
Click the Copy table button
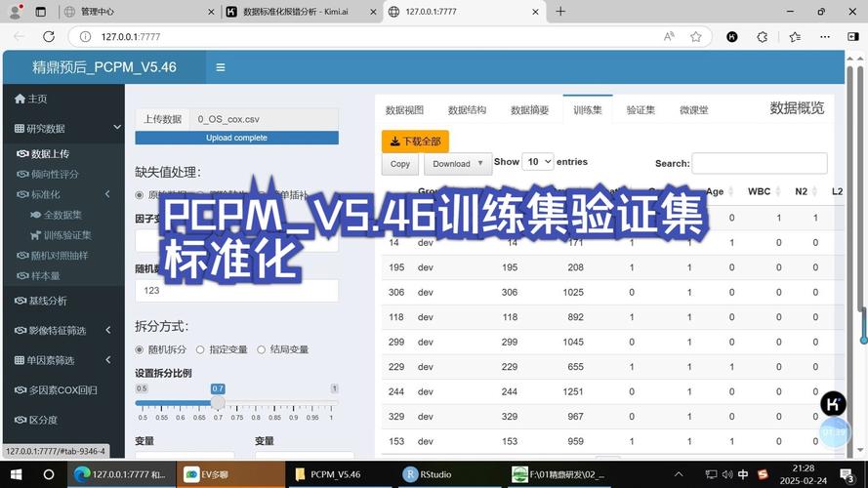[x=400, y=164]
